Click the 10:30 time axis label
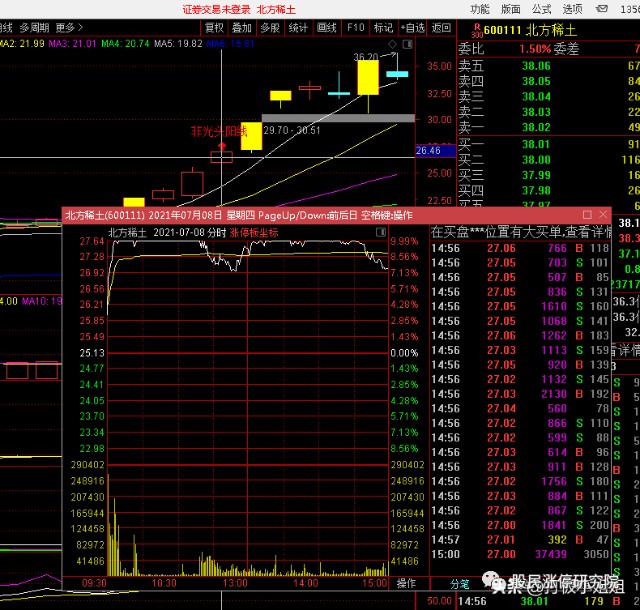This screenshot has width=640, height=610. tap(164, 583)
